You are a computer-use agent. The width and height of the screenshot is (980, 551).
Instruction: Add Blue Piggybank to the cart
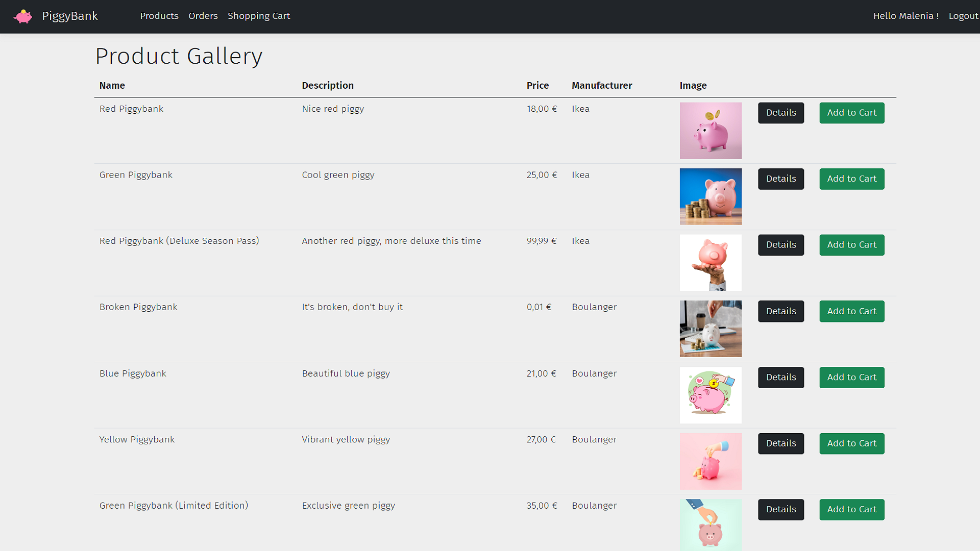coord(851,378)
